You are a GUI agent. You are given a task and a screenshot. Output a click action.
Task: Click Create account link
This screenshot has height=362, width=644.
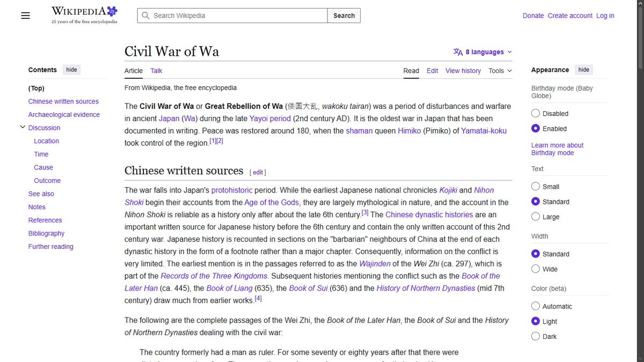[x=570, y=16]
